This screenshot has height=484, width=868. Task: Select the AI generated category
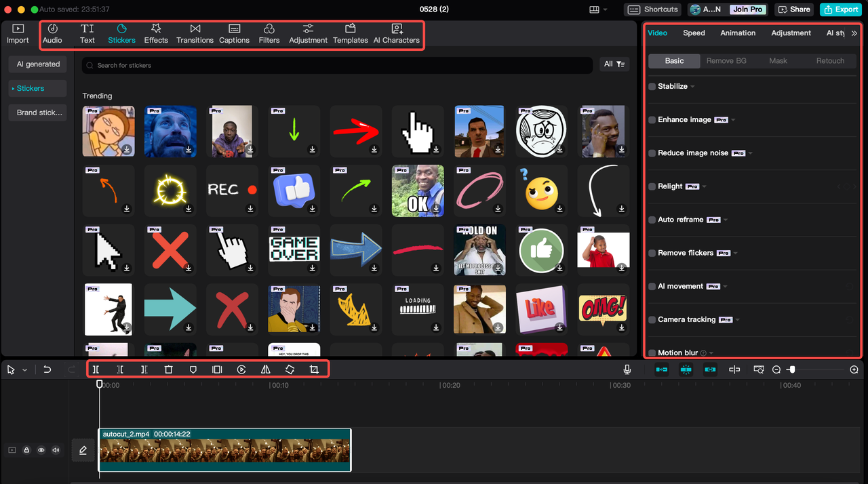click(x=38, y=64)
